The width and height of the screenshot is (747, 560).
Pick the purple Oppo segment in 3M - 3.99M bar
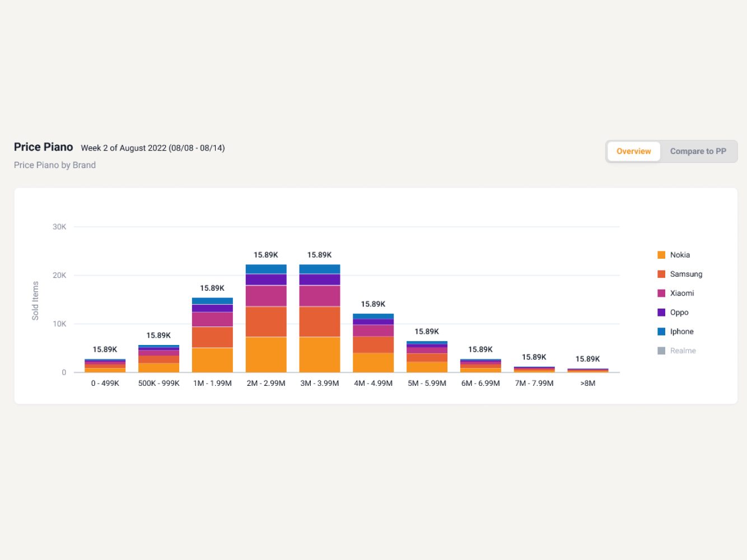coord(320,279)
